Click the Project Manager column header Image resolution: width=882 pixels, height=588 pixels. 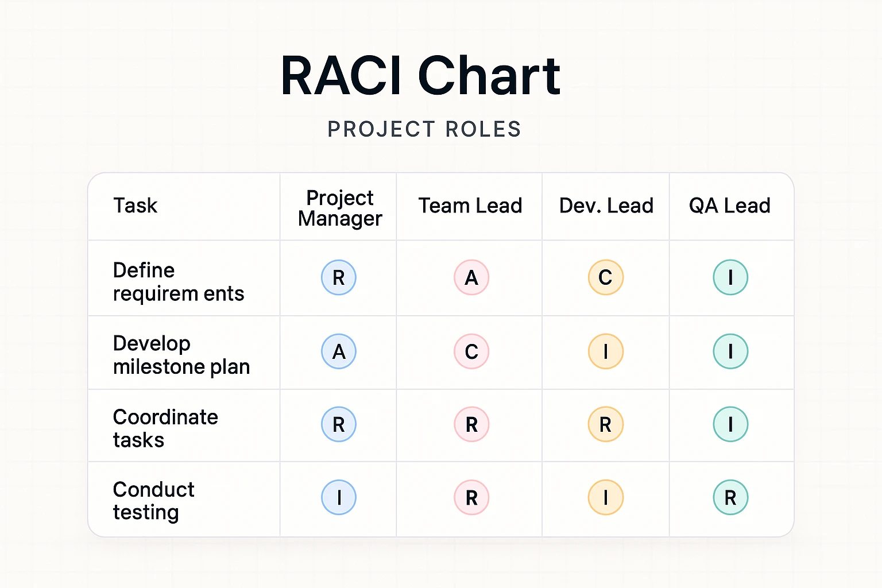coord(340,208)
